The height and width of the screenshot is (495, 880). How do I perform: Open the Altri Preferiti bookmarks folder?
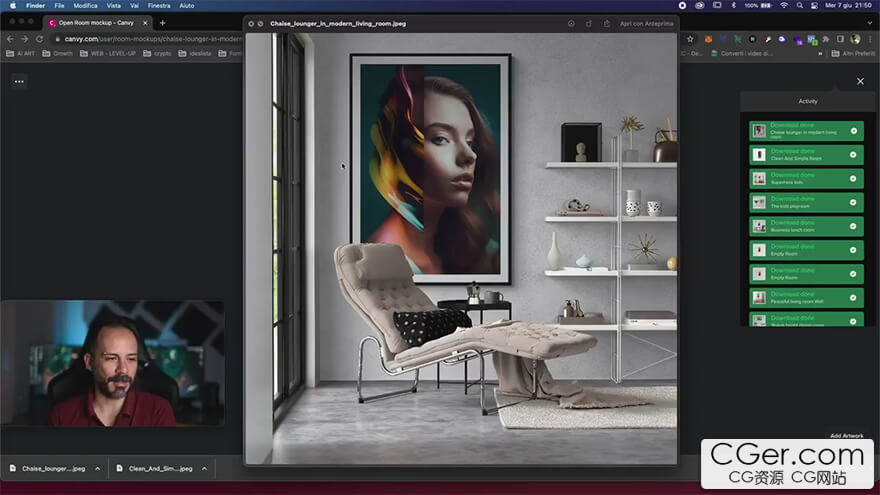click(853, 53)
